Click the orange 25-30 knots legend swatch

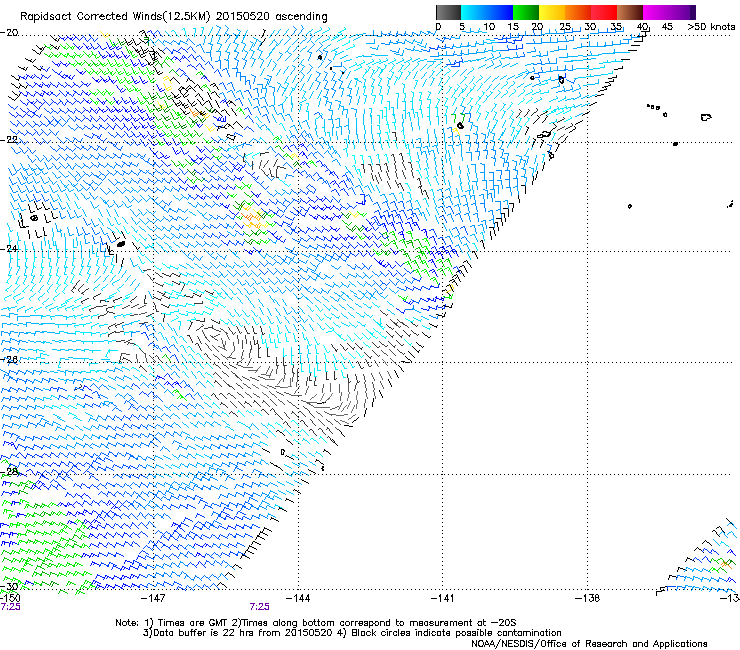(578, 12)
